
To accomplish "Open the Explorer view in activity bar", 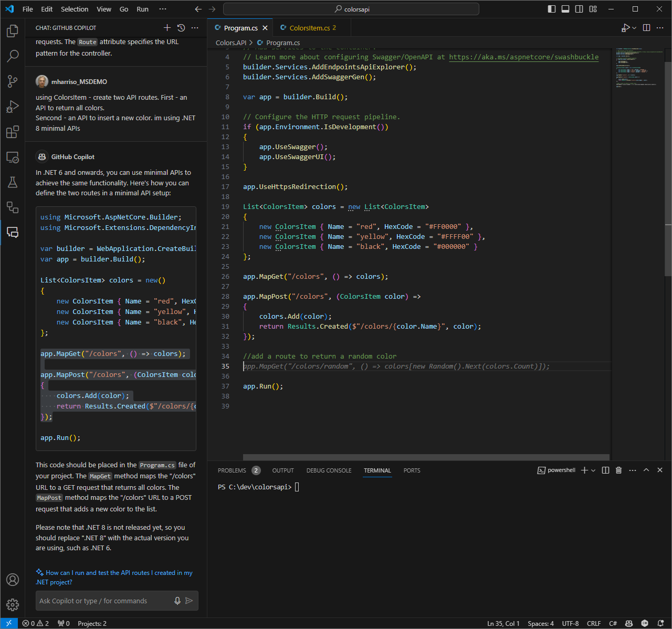I will 13,31.
